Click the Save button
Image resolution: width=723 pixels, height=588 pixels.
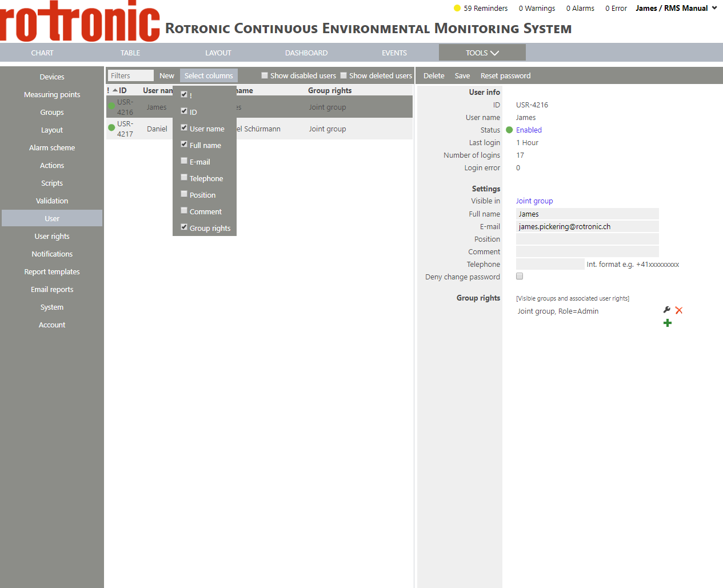(x=462, y=75)
